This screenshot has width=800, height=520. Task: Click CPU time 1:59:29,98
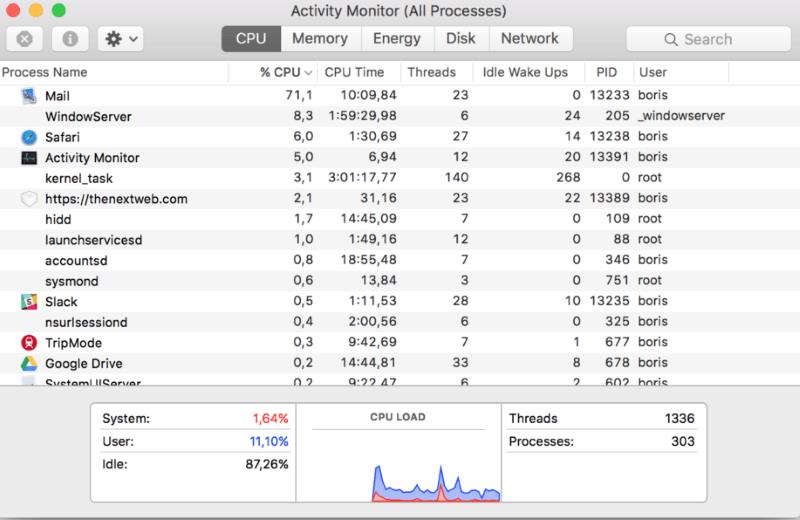point(362,116)
